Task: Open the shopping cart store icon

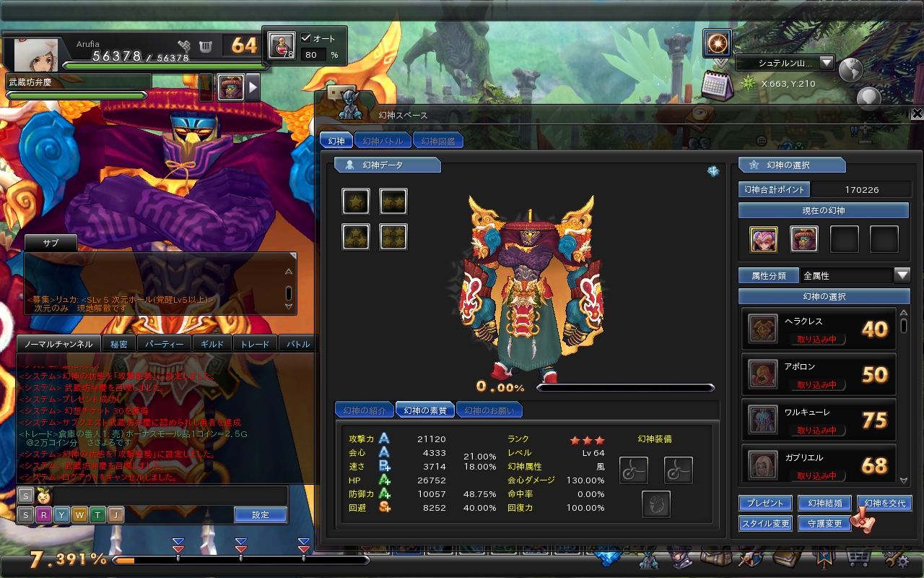Action: click(858, 559)
